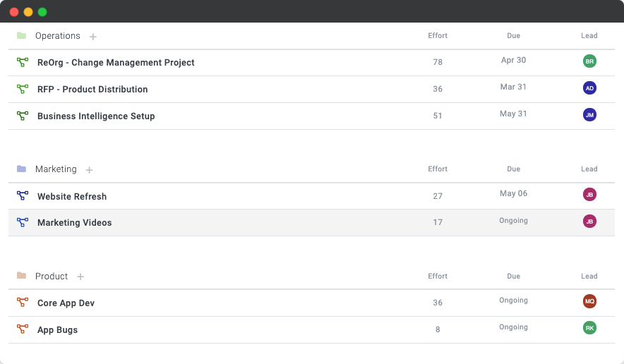Open the App Bugs project
This screenshot has height=364, width=624.
(57, 330)
